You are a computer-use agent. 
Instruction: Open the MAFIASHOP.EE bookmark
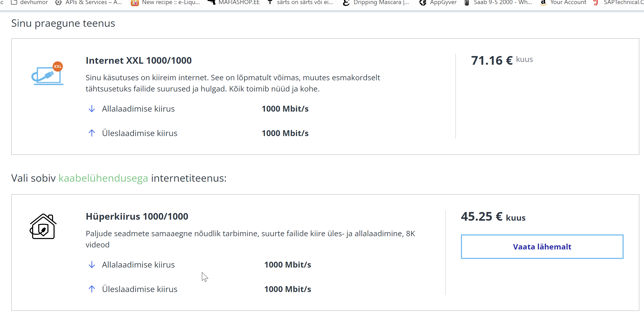coord(234,3)
